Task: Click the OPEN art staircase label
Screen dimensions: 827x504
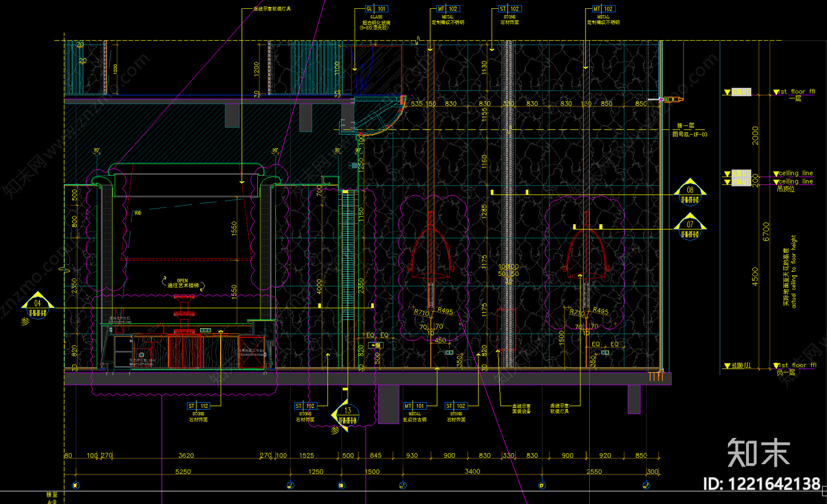Action: pos(182,283)
